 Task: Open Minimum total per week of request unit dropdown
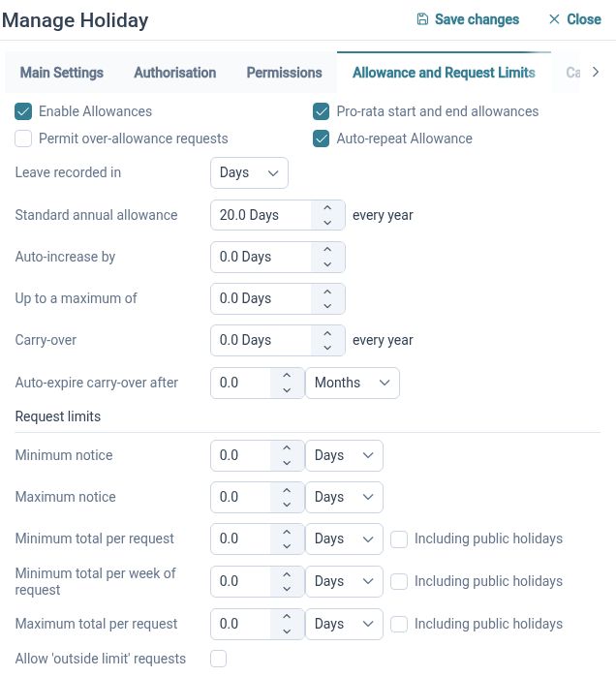click(344, 581)
